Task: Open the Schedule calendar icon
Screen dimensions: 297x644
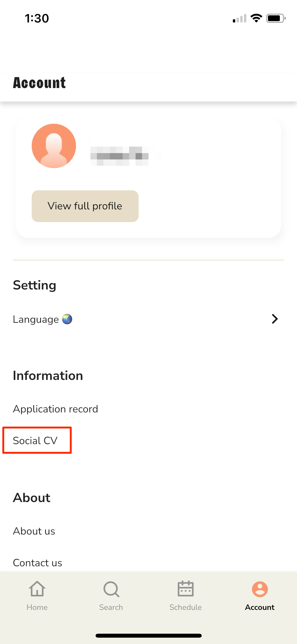Action: click(186, 589)
